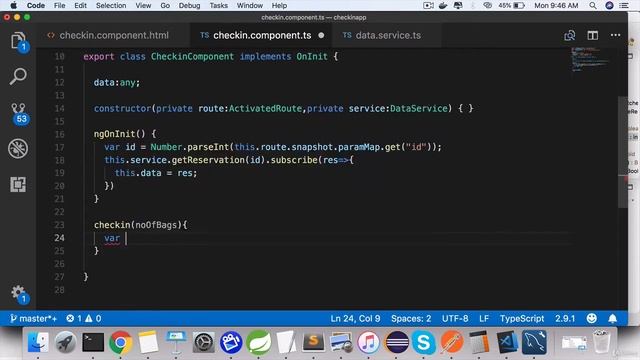Open Spotlight search magnifier in menu bar
The width and height of the screenshot is (640, 360).
[593, 5]
